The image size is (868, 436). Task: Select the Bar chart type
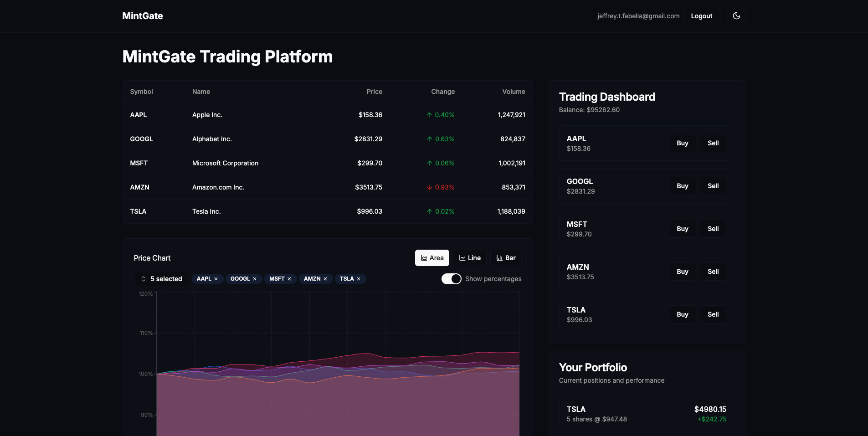[x=506, y=258]
